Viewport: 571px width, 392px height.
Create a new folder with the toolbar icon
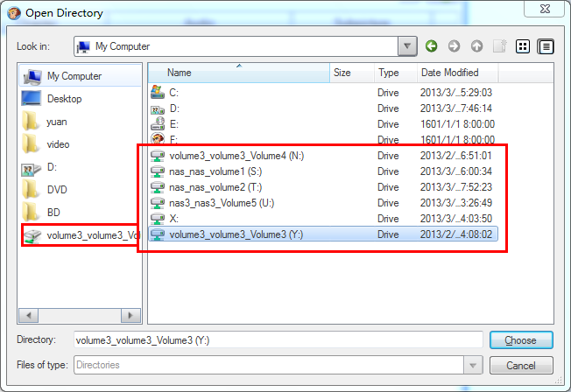pyautogui.click(x=499, y=46)
